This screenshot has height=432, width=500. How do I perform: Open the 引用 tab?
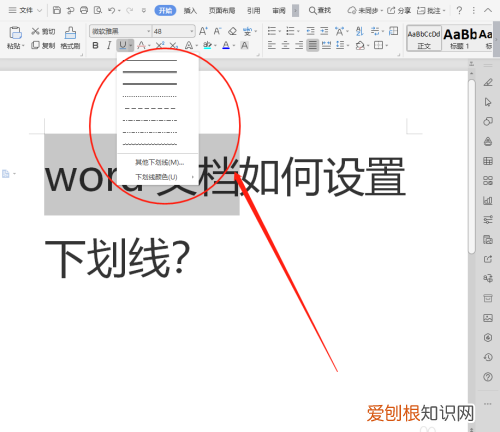pos(254,11)
